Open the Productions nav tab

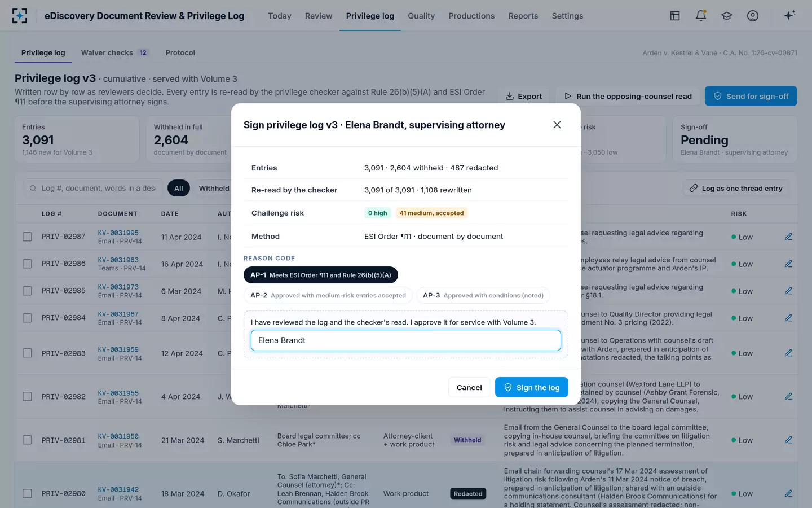(471, 16)
